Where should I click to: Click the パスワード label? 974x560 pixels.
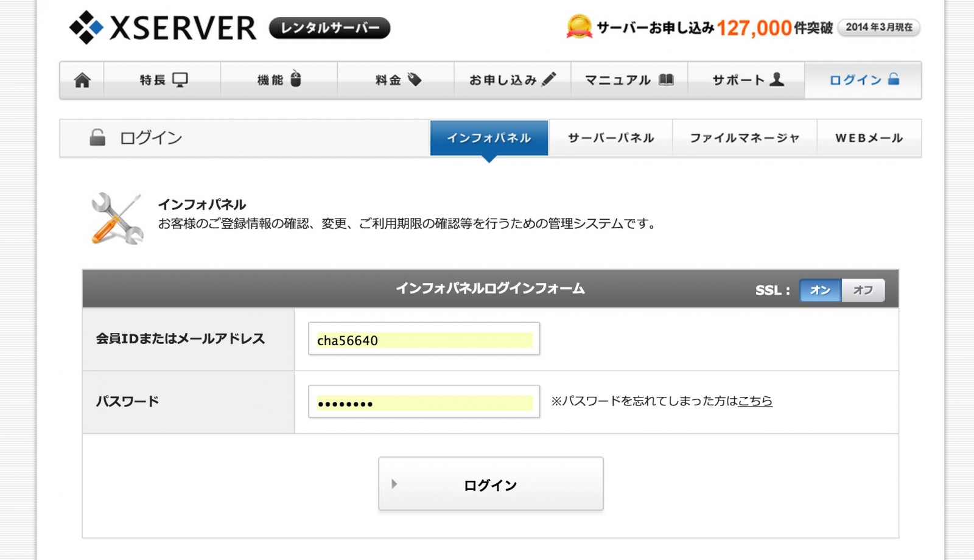(127, 402)
